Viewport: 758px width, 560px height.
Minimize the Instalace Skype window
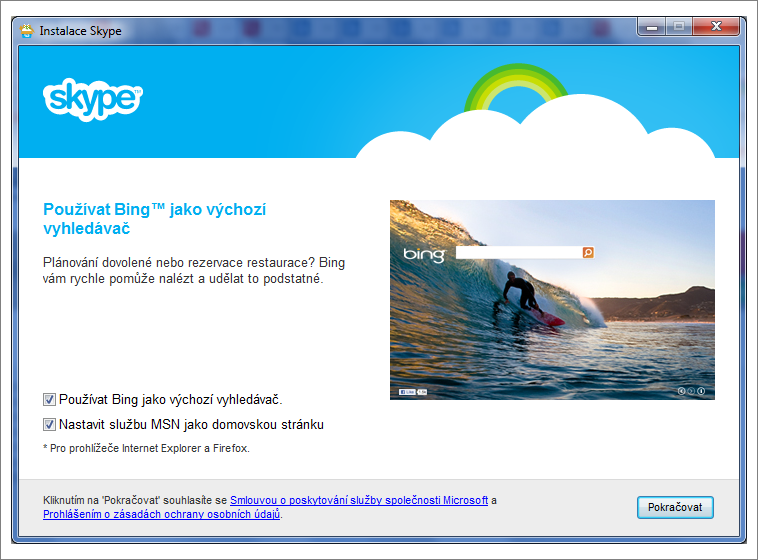(x=654, y=29)
